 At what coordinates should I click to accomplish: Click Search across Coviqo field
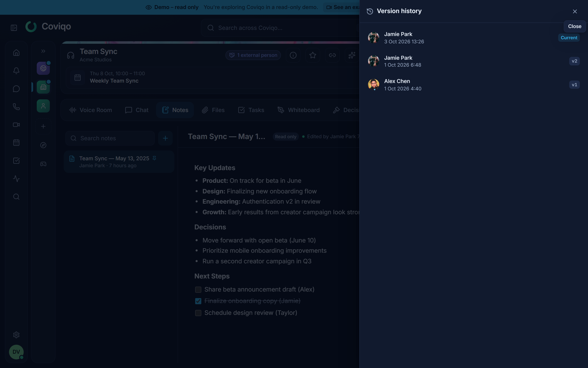coord(280,28)
